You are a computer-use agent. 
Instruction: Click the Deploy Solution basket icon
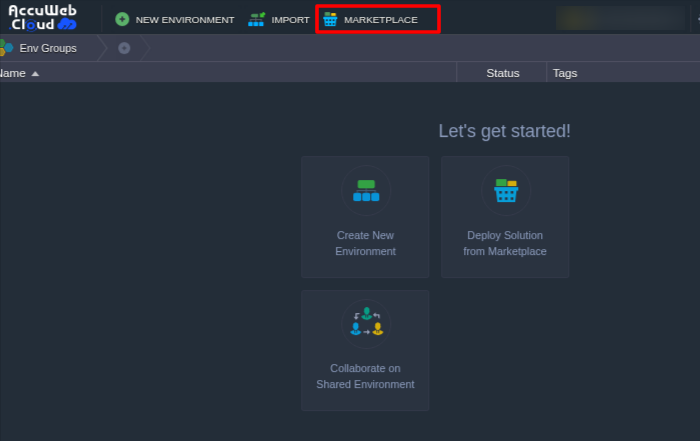(505, 190)
